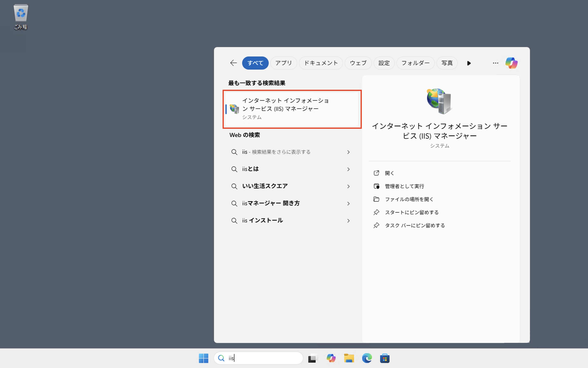
Task: Click 開く to open IIS Manager
Action: (x=390, y=173)
